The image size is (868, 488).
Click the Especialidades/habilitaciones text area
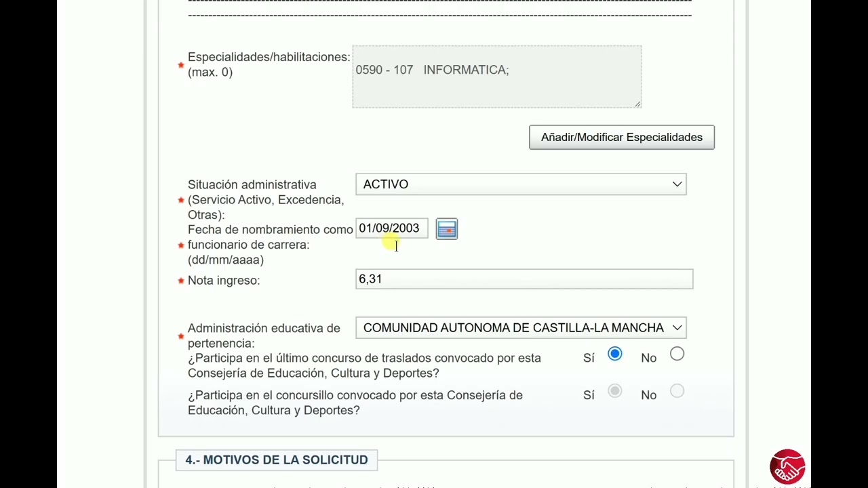tap(497, 77)
